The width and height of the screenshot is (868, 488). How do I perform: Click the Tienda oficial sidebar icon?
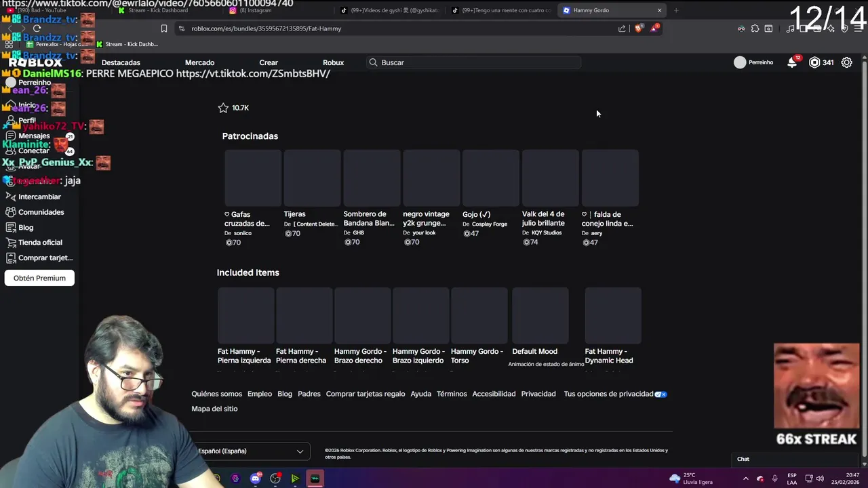(11, 243)
